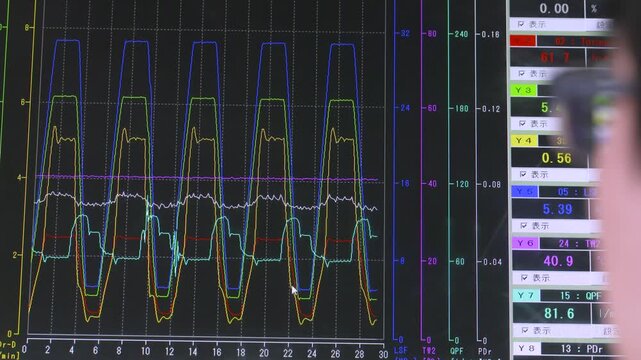This screenshot has width=641, height=360.
Task: Click the LSF axis label below the chart
Action: tap(401, 351)
